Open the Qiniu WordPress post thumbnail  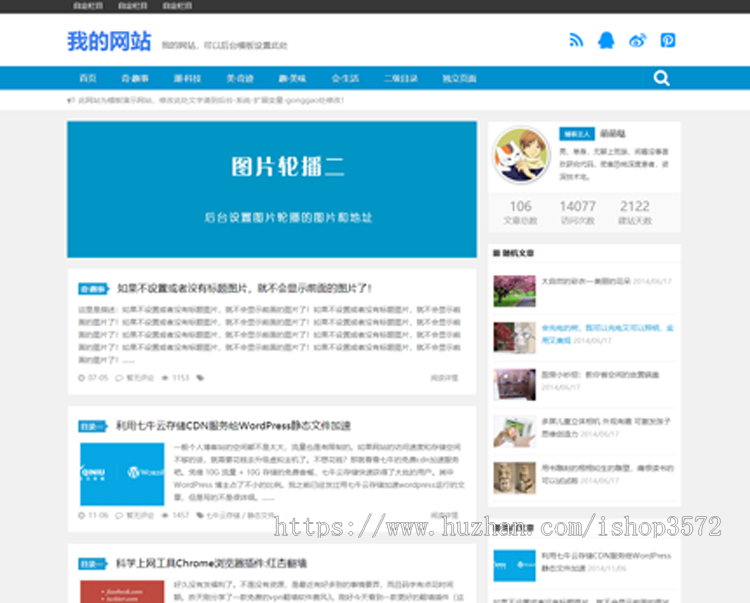pyautogui.click(x=122, y=474)
